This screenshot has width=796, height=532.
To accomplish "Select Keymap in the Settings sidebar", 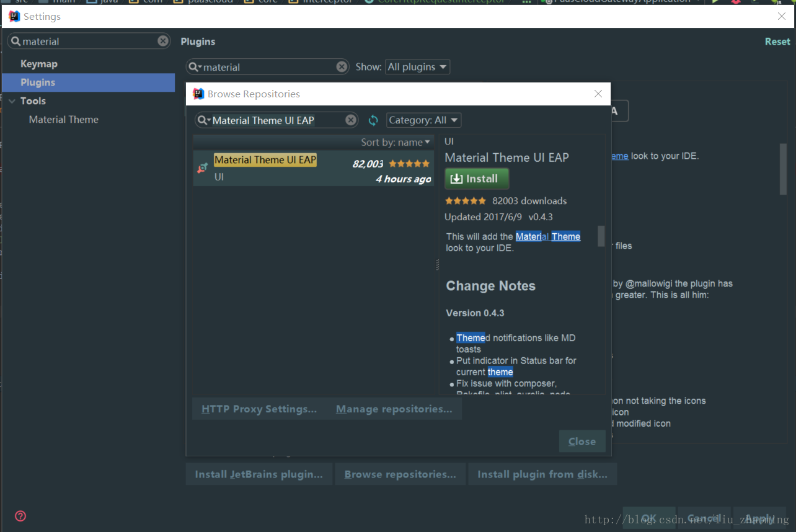I will pos(38,64).
